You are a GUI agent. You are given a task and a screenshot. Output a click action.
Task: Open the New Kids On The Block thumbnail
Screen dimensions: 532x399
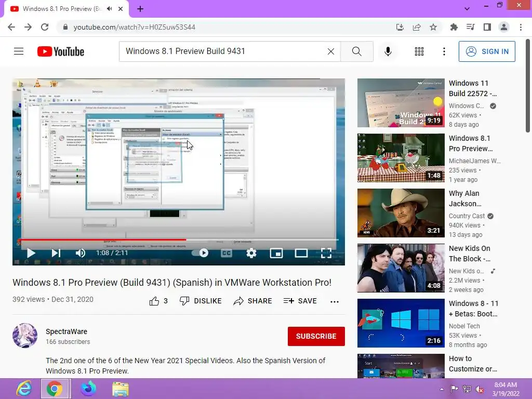[401, 268]
